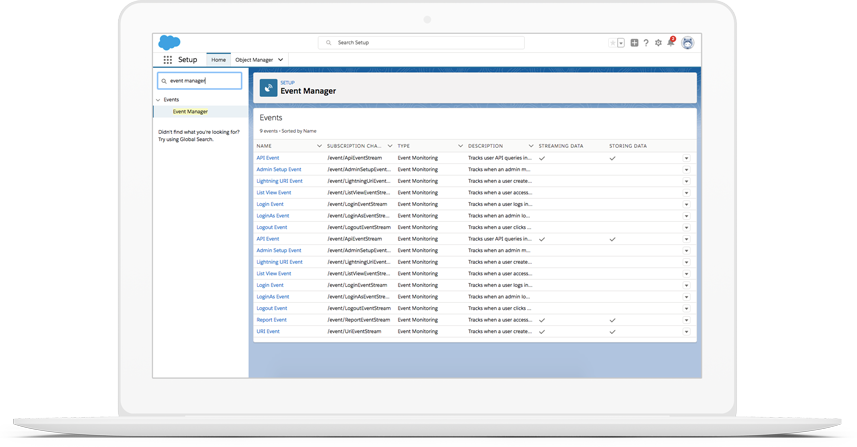Open the Setup gear icon
This screenshot has height=447, width=857.
click(658, 43)
